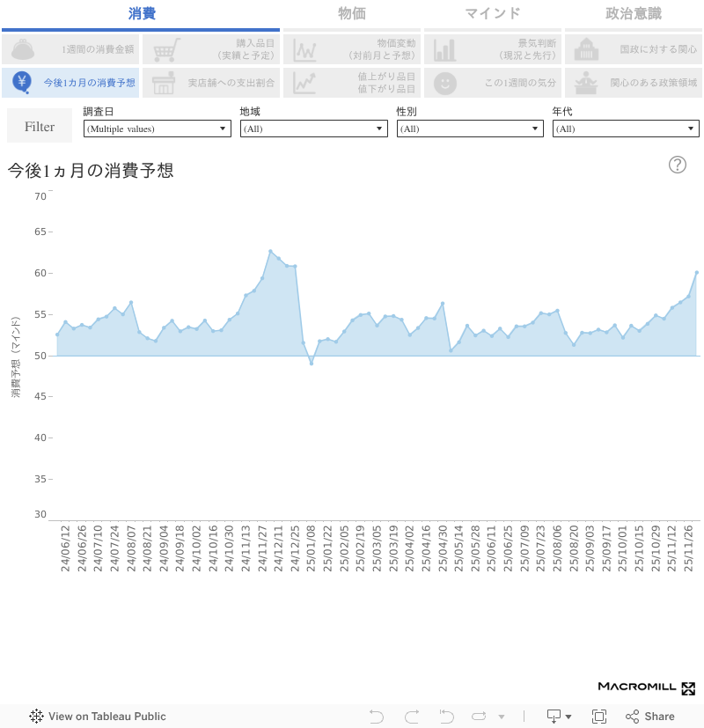This screenshot has height=728, width=704.
Task: Click the Filter button
Action: click(x=40, y=126)
